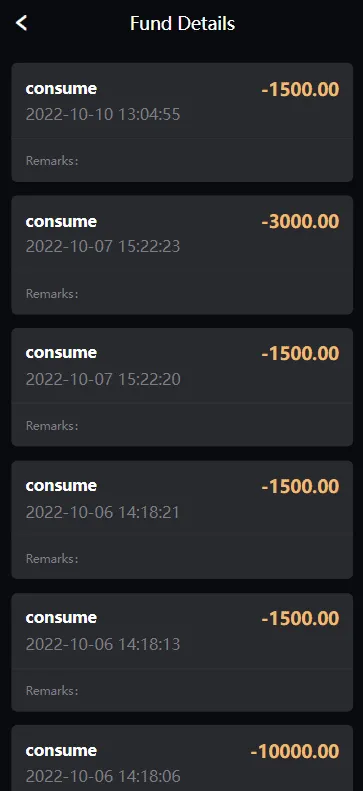Select the -1500.00 amount dated 2022-10-06 14:18:13
Image resolution: width=363 pixels, height=791 pixels.
[x=300, y=619]
